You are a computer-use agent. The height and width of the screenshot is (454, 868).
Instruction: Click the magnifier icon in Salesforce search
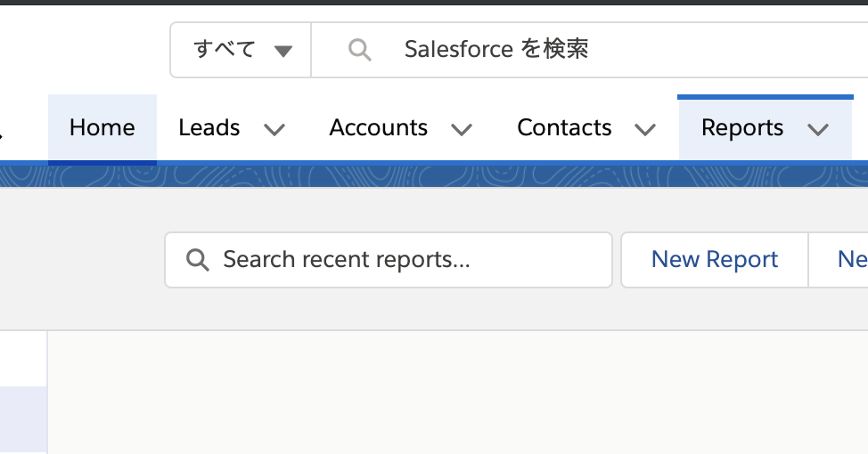coord(359,50)
